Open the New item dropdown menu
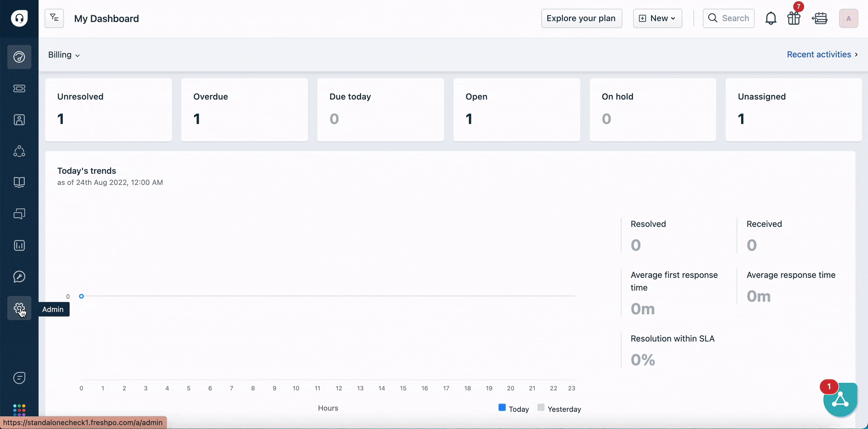Screen dimensions: 868x429 coord(656,18)
